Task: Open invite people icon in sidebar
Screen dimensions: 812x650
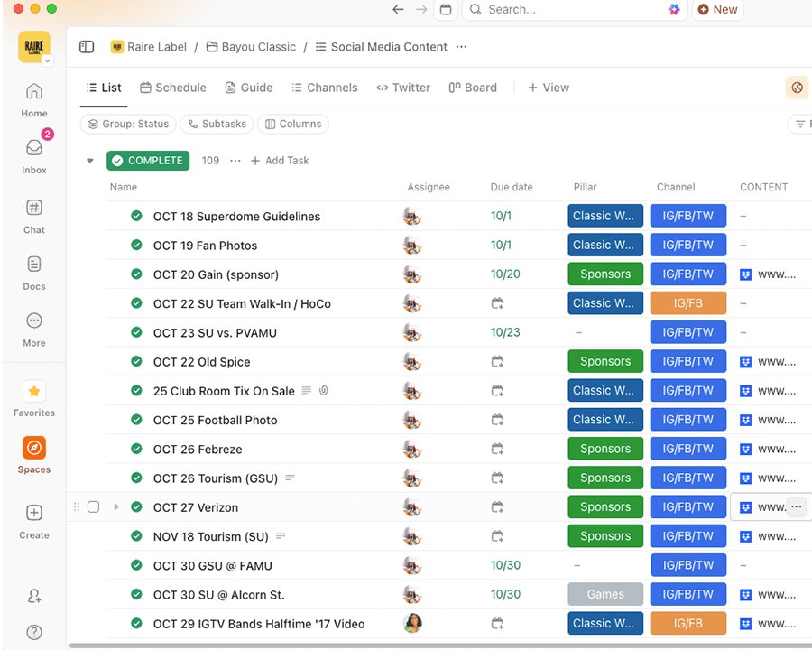Action: click(x=34, y=596)
